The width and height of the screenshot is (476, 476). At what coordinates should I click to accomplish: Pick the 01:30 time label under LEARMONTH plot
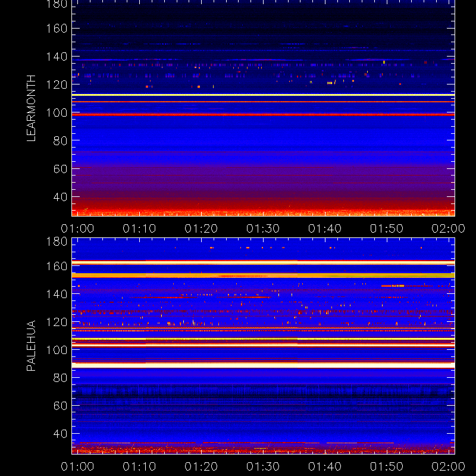263,228
